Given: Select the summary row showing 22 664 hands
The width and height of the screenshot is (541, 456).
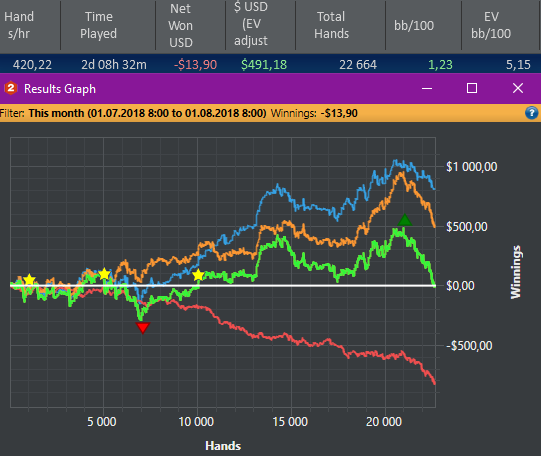Looking at the screenshot, I should 270,64.
